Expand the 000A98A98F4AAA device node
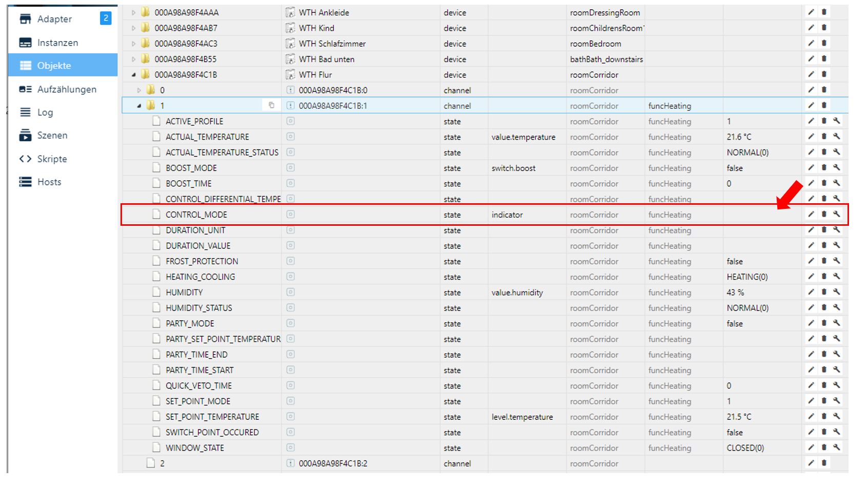Image resolution: width=868 pixels, height=487 pixels. tap(134, 12)
